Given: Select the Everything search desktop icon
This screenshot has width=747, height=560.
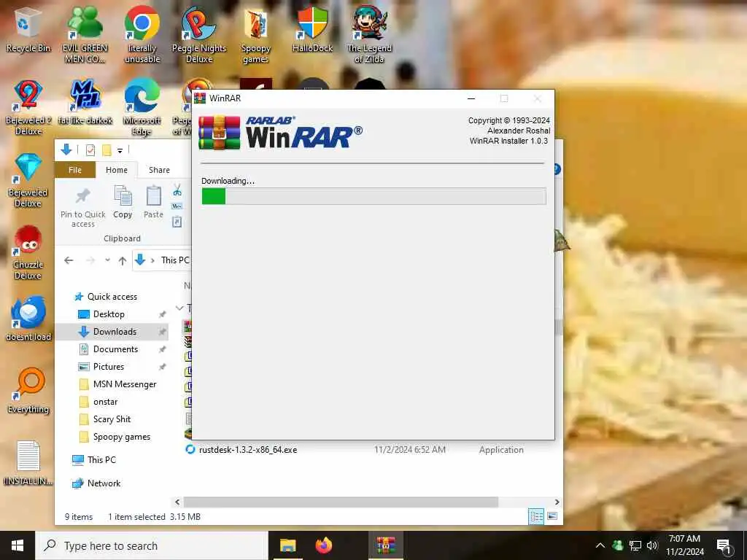Looking at the screenshot, I should pos(28,392).
